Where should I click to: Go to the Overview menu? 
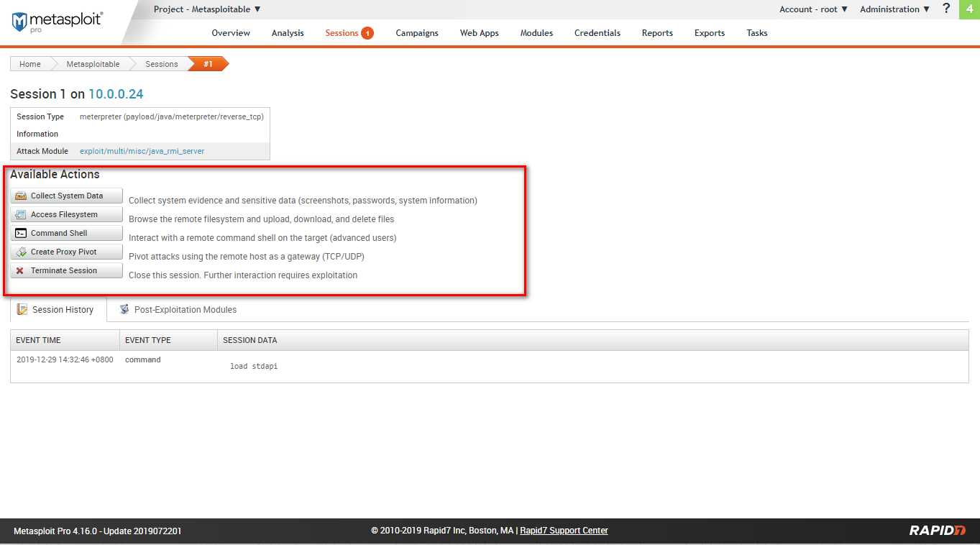pyautogui.click(x=231, y=33)
